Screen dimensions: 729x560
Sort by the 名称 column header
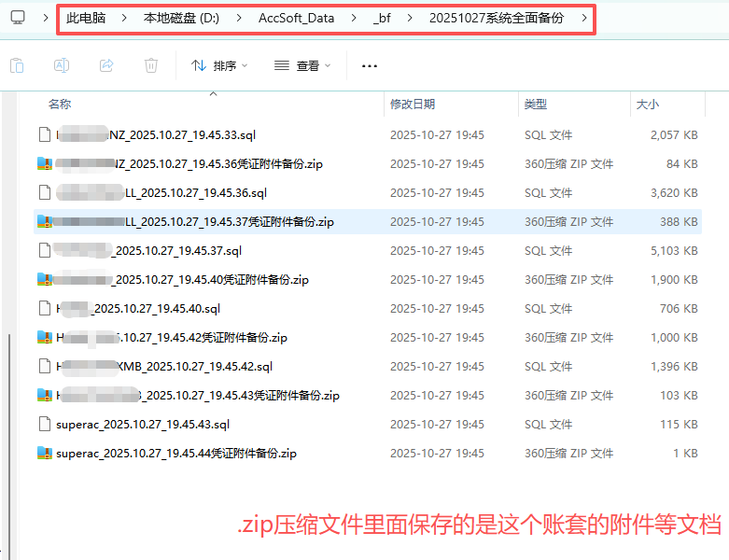pos(60,105)
